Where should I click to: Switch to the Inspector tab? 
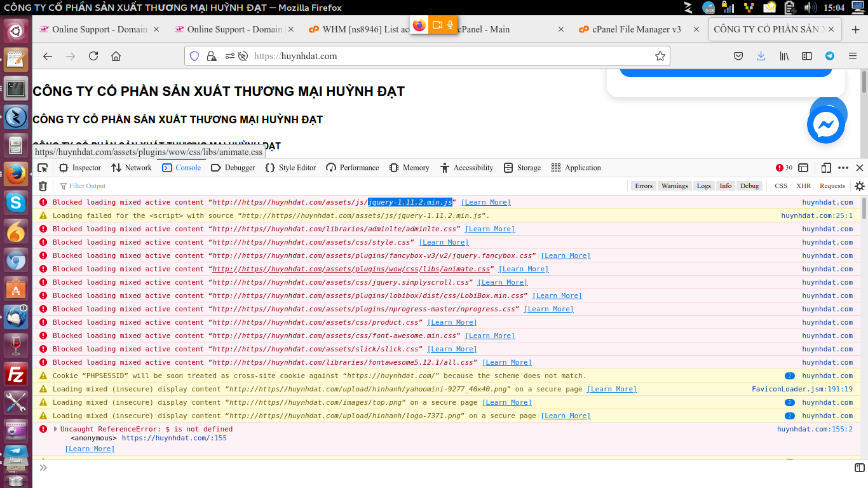pyautogui.click(x=80, y=168)
